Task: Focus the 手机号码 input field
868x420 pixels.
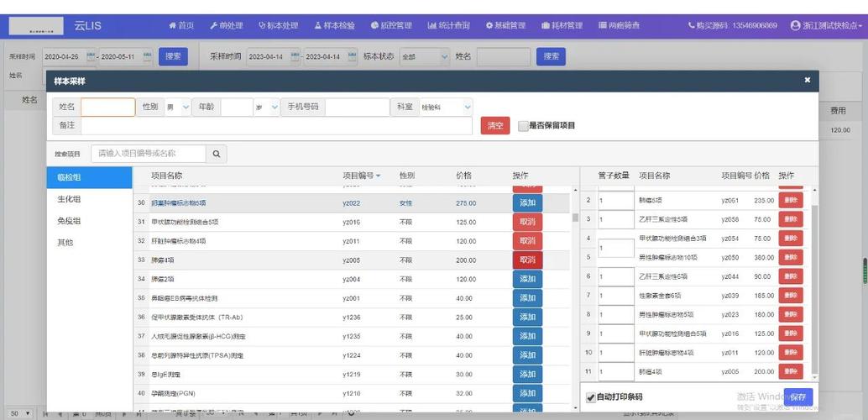Action: point(358,108)
